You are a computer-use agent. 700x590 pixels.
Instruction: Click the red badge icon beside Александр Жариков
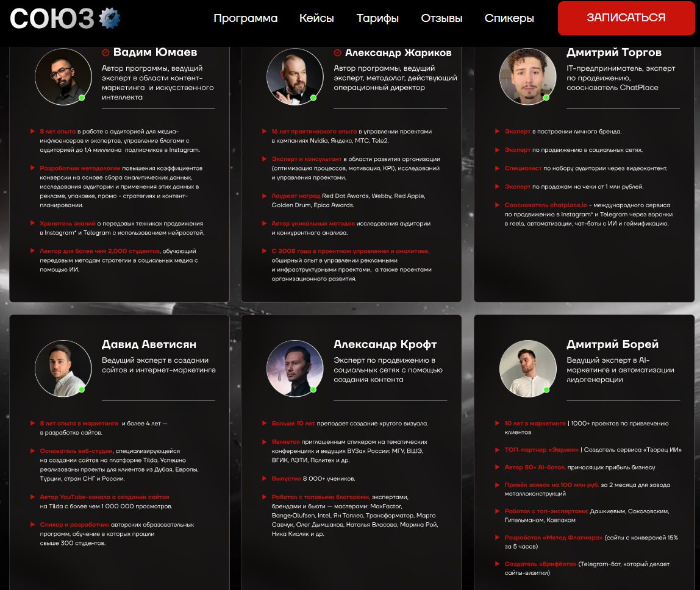click(x=338, y=52)
